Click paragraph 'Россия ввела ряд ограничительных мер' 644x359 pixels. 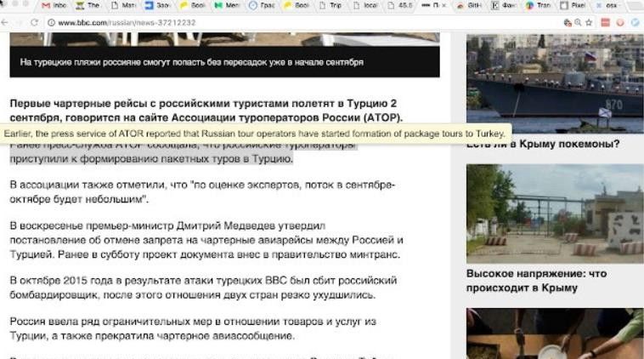click(x=193, y=328)
